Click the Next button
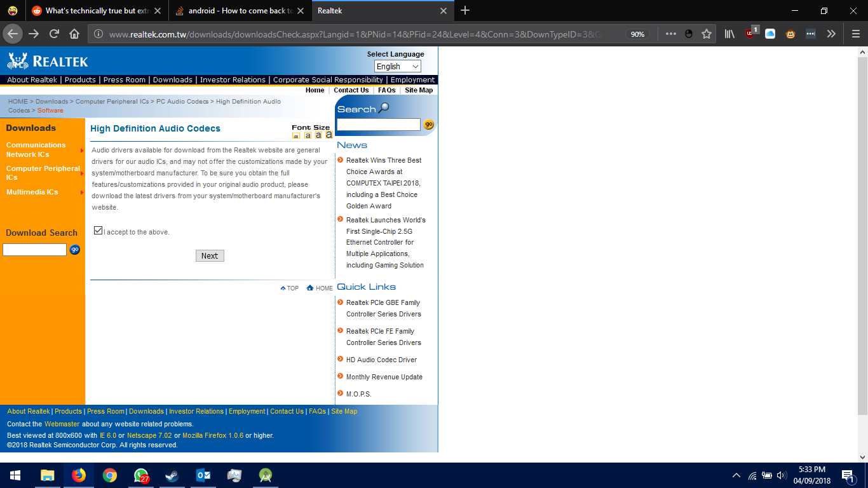 [210, 255]
